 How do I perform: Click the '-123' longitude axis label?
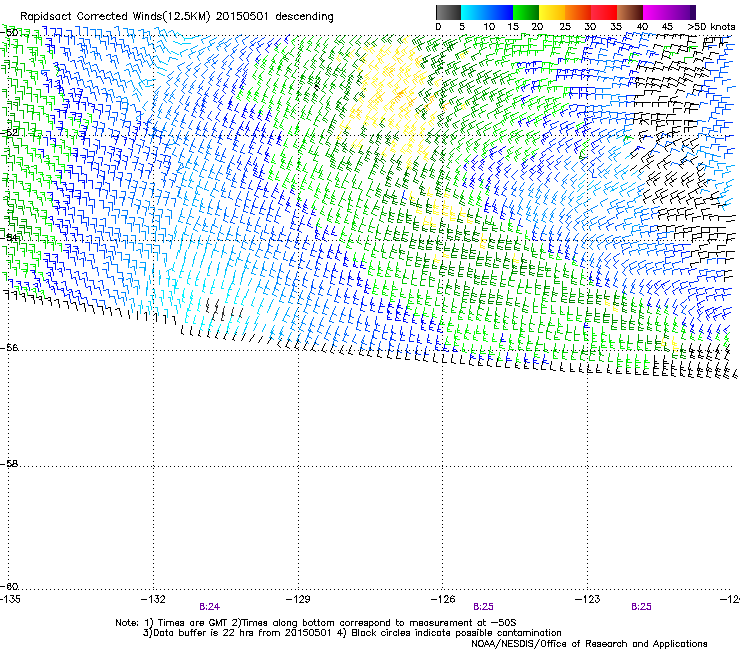tap(588, 599)
